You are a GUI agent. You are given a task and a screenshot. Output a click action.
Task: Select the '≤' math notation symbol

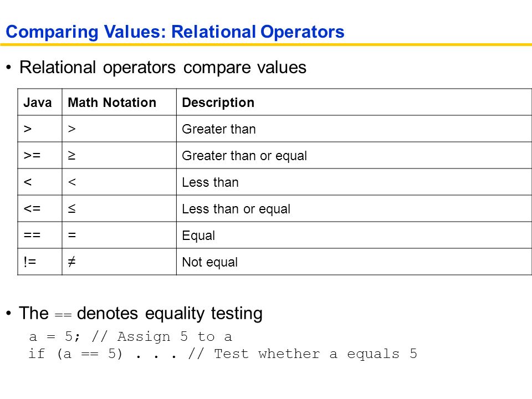pos(71,208)
